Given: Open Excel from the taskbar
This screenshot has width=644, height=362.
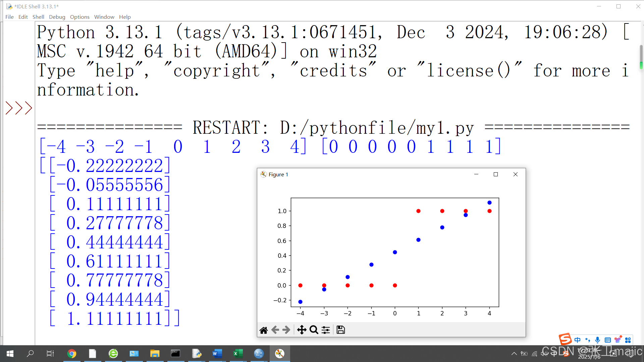Looking at the screenshot, I should (x=238, y=354).
